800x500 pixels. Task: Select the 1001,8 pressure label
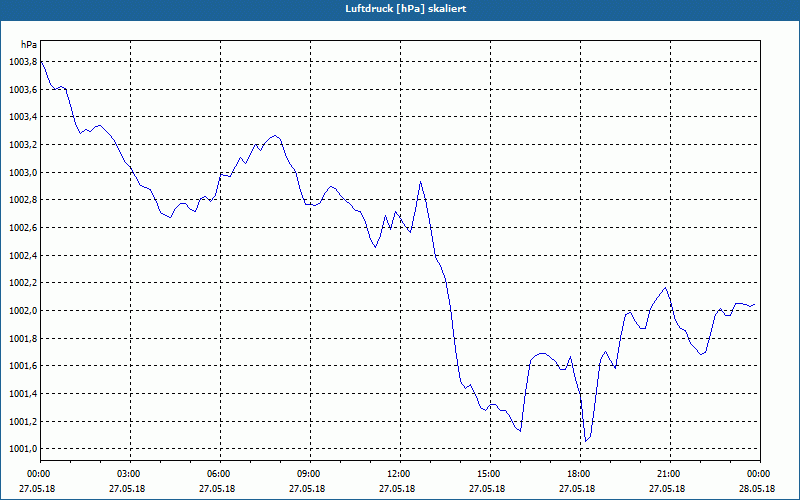[x=23, y=338]
